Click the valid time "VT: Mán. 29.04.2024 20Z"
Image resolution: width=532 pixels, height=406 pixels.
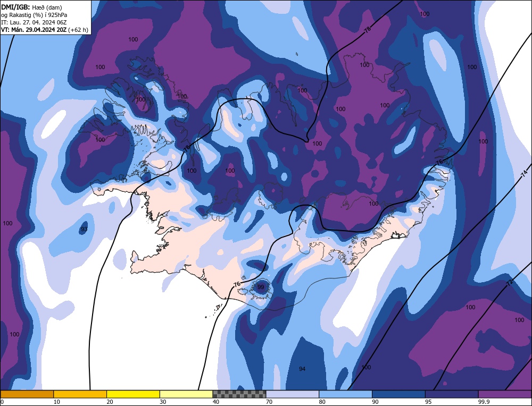tap(34, 30)
